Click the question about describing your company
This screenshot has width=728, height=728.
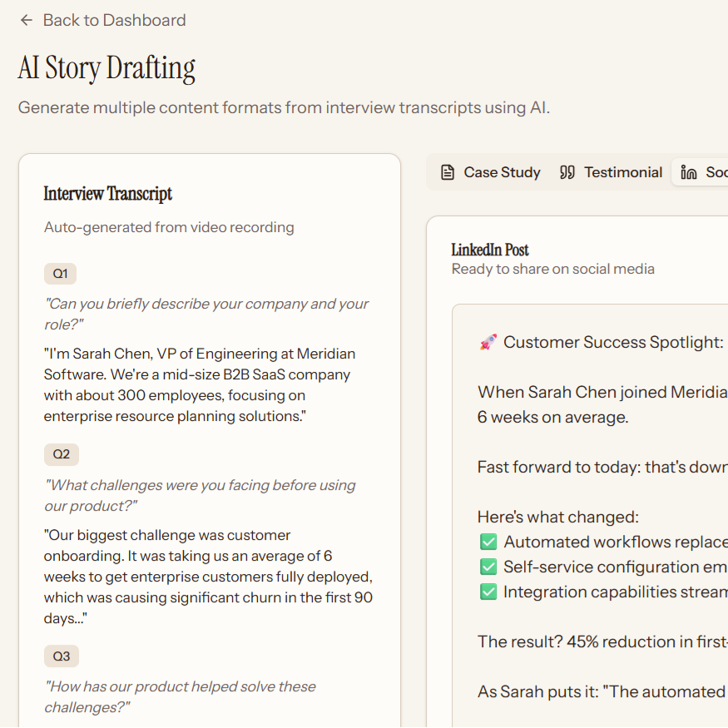click(x=206, y=314)
